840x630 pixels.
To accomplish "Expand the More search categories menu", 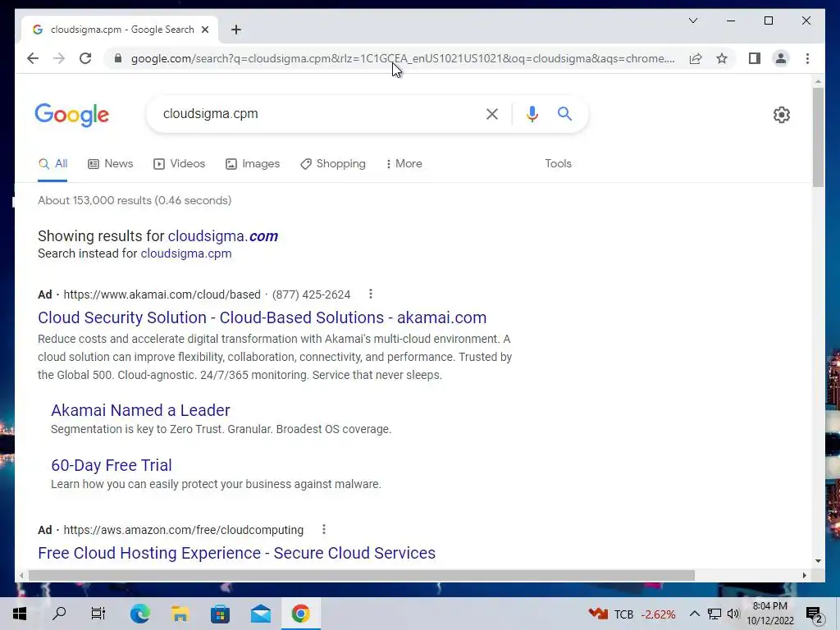I will click(x=404, y=164).
